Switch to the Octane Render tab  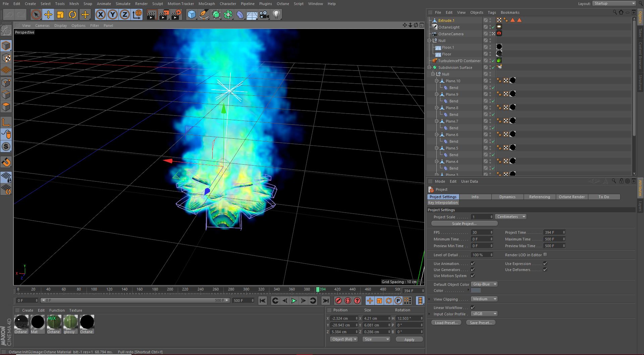[x=572, y=197]
